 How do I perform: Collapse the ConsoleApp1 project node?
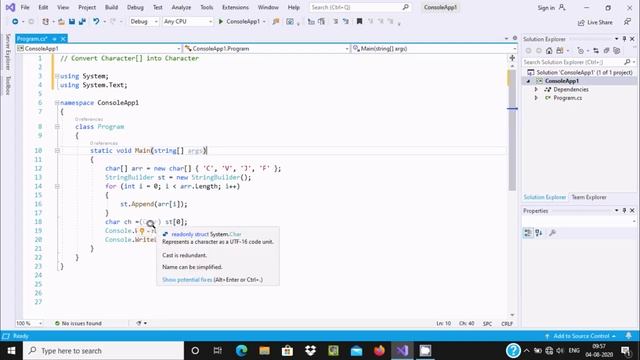529,81
